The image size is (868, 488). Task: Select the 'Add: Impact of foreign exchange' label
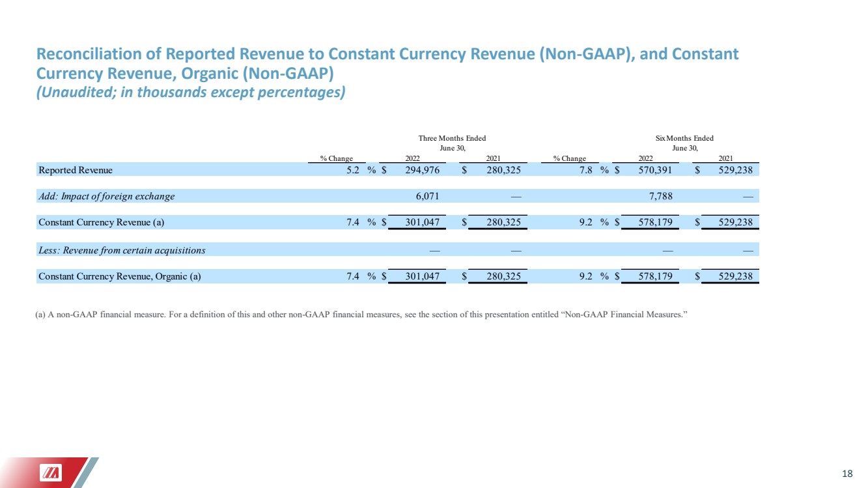[107, 196]
